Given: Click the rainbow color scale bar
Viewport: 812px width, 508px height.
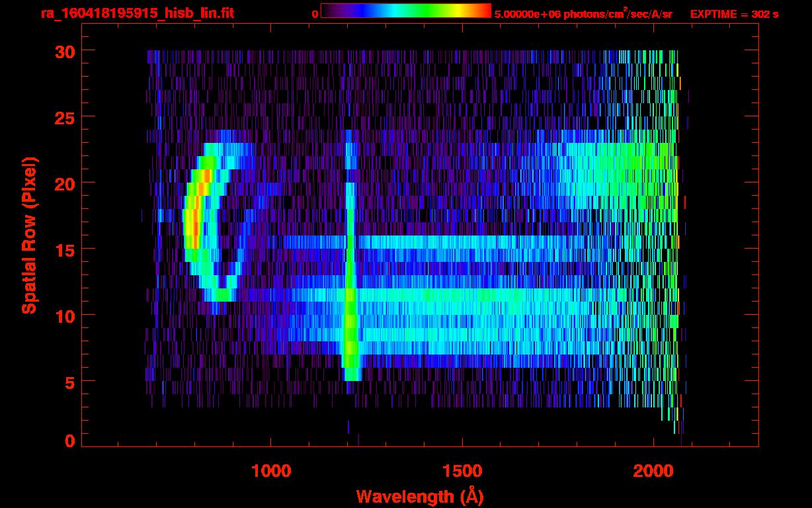Looking at the screenshot, I should point(405,11).
